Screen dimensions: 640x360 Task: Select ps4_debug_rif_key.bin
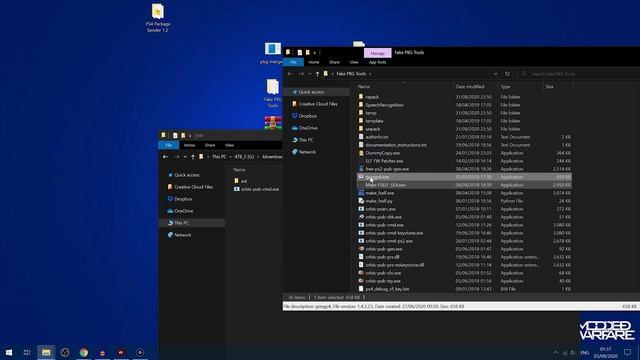(x=387, y=289)
